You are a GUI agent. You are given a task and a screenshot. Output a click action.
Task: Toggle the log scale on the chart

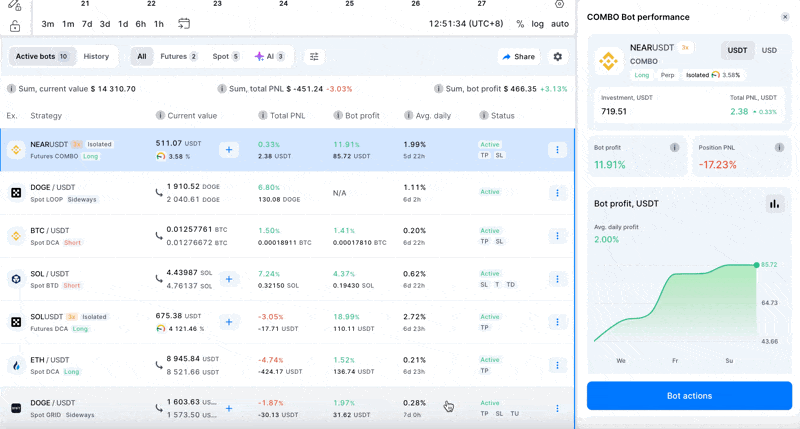tap(538, 24)
